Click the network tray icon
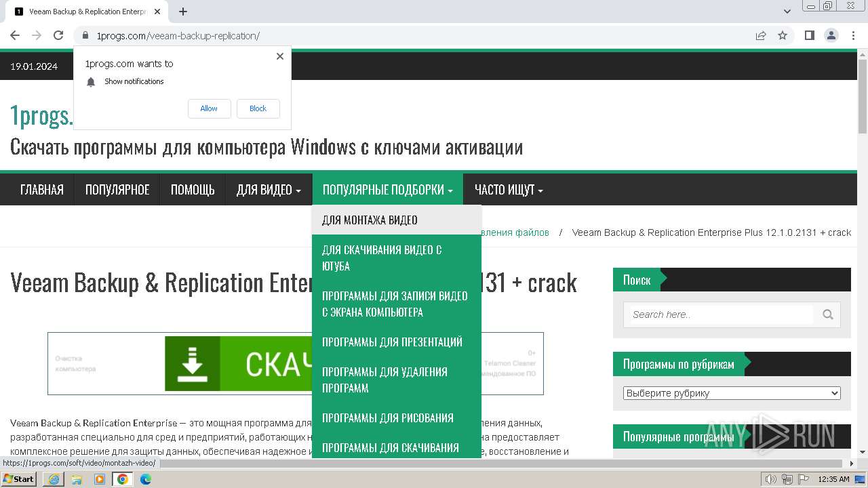The height and width of the screenshot is (488, 868). point(787,479)
